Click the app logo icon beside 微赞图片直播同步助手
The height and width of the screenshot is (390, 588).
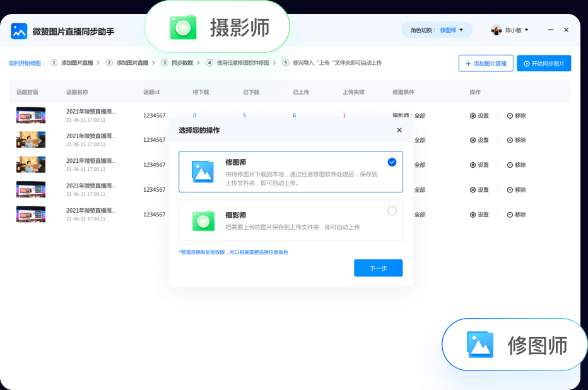coord(19,31)
